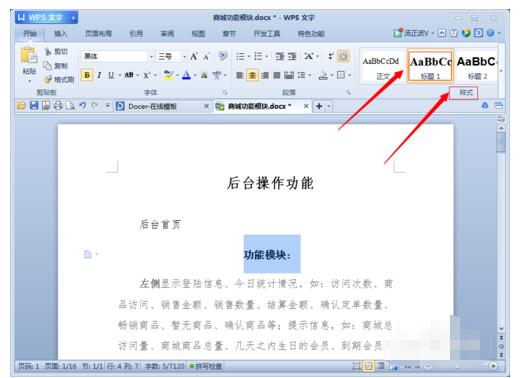Increase font size with large A

coord(194,56)
